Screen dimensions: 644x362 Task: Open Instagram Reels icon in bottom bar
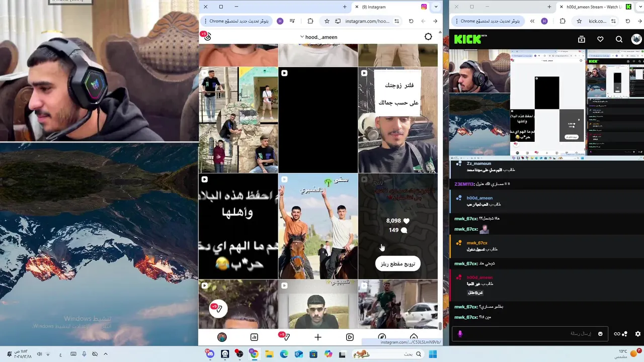pos(350,337)
